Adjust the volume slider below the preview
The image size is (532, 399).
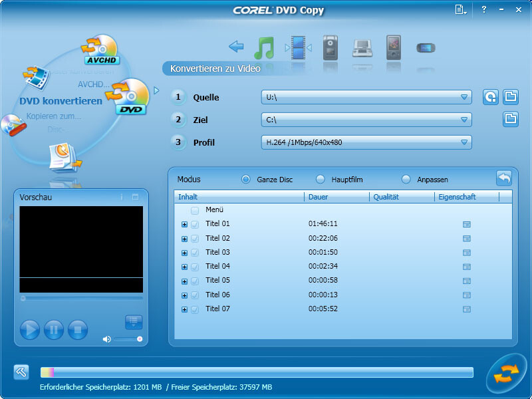point(126,340)
